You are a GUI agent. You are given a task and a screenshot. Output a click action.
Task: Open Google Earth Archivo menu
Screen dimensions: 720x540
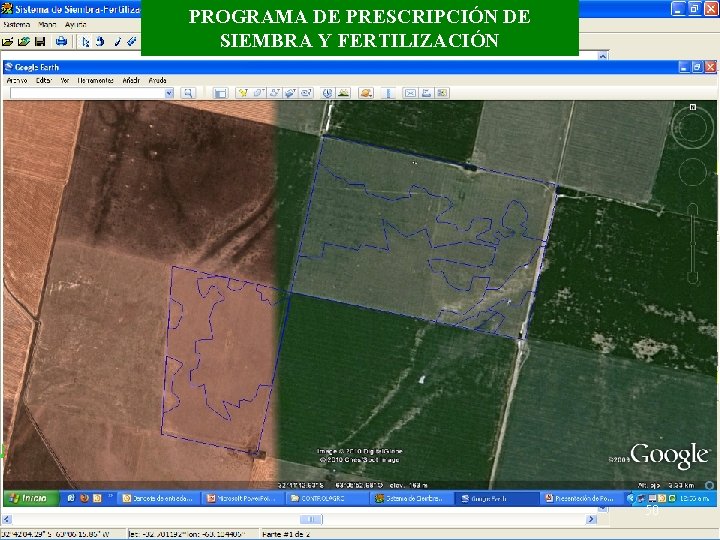click(17, 80)
